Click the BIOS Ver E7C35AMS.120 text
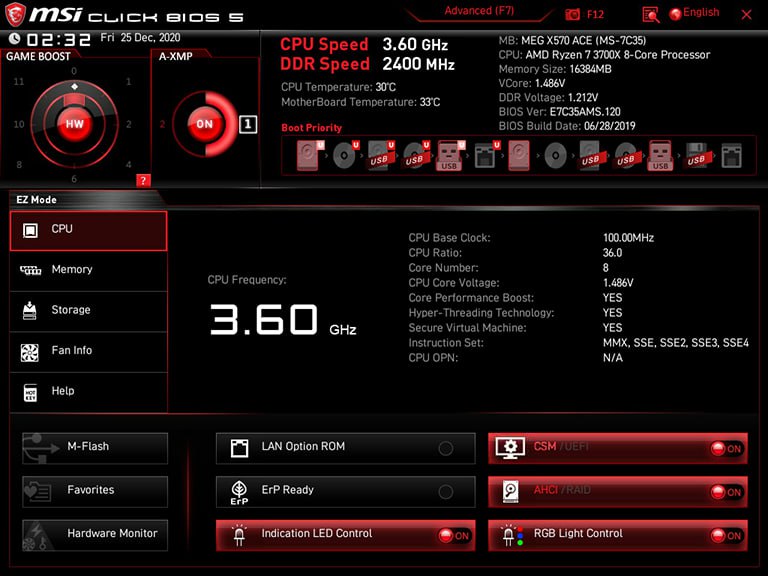 point(559,112)
